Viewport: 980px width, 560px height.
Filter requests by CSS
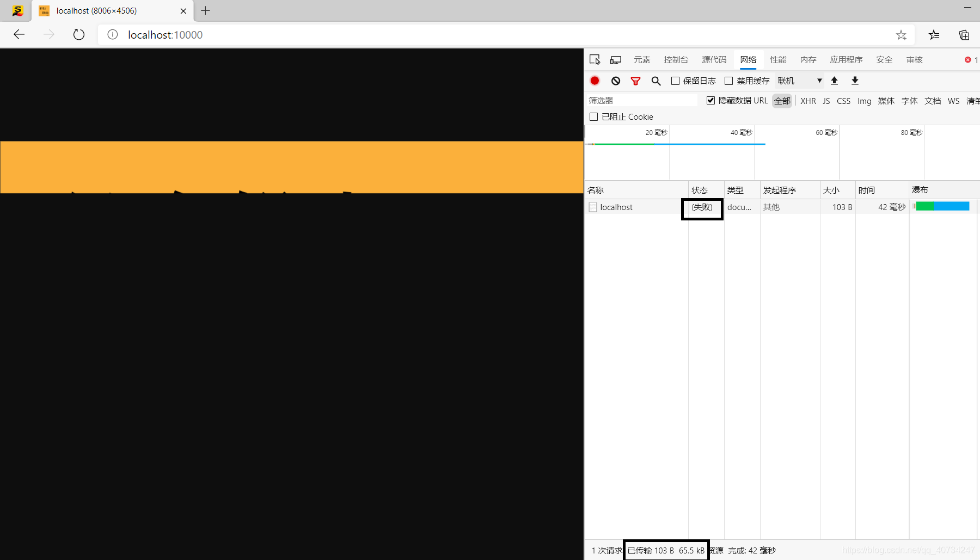pos(843,101)
